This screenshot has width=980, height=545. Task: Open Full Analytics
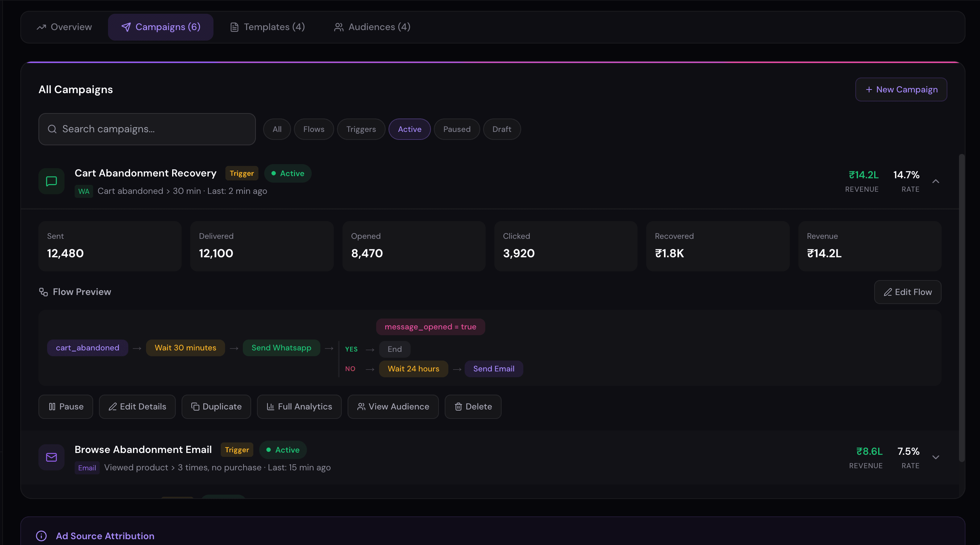[299, 407]
